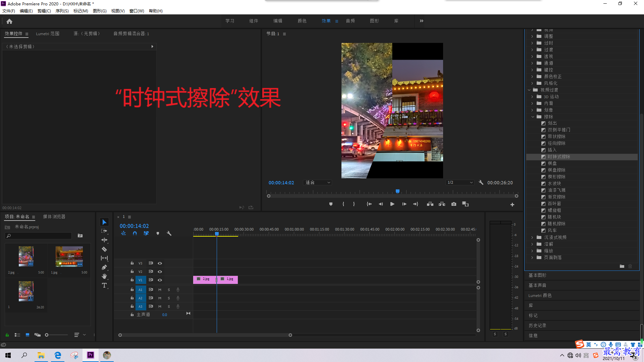Viewport: 644px width, 362px height.
Task: Solo audio track A2
Action: tap(169, 298)
